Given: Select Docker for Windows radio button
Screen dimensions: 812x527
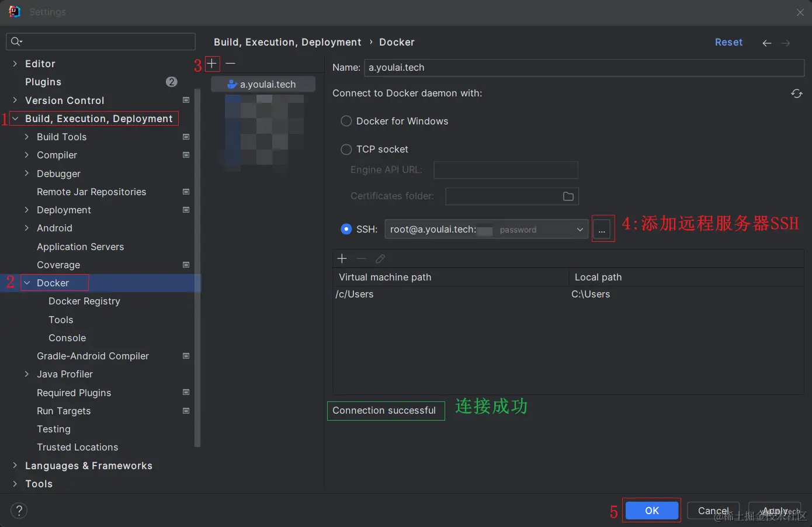Looking at the screenshot, I should coord(346,121).
